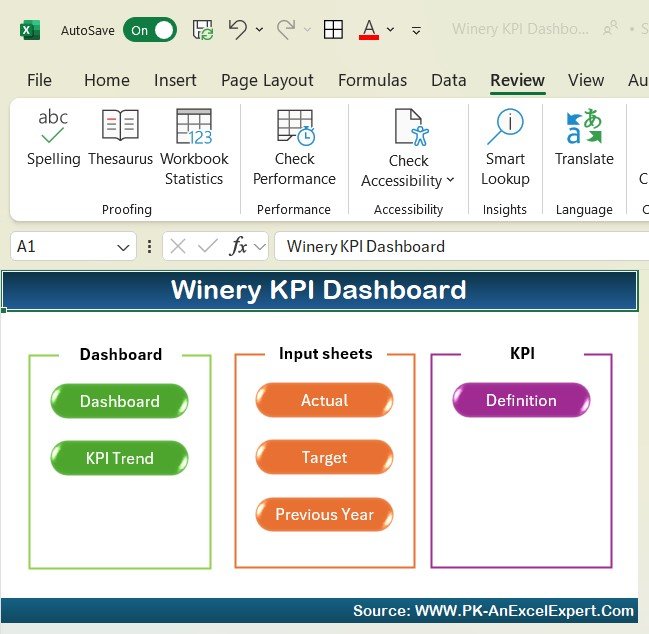Open the Page Layout tab

[x=267, y=80]
